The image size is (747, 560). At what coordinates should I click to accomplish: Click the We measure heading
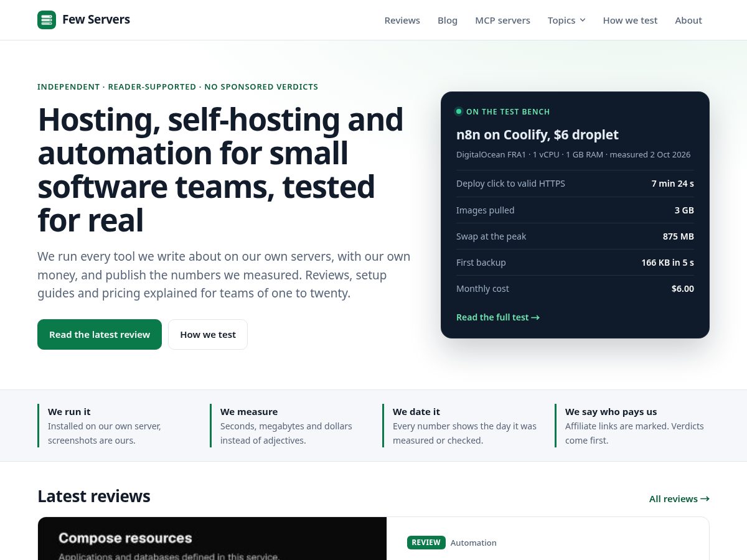point(249,412)
